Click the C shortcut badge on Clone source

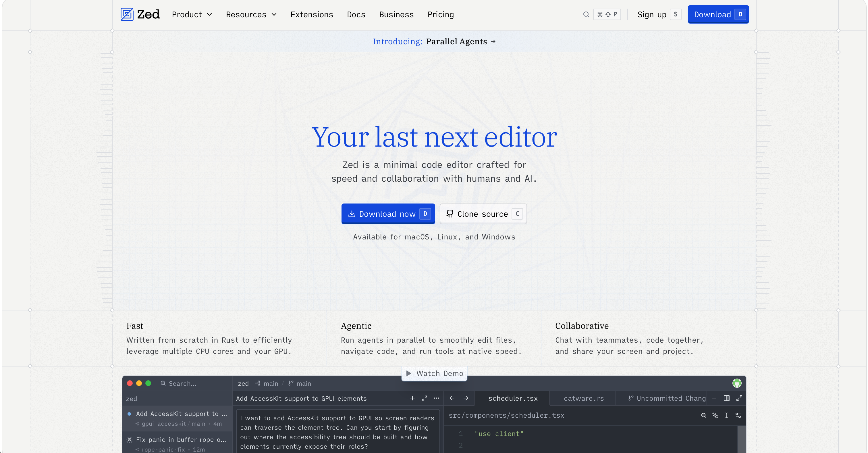[517, 214]
